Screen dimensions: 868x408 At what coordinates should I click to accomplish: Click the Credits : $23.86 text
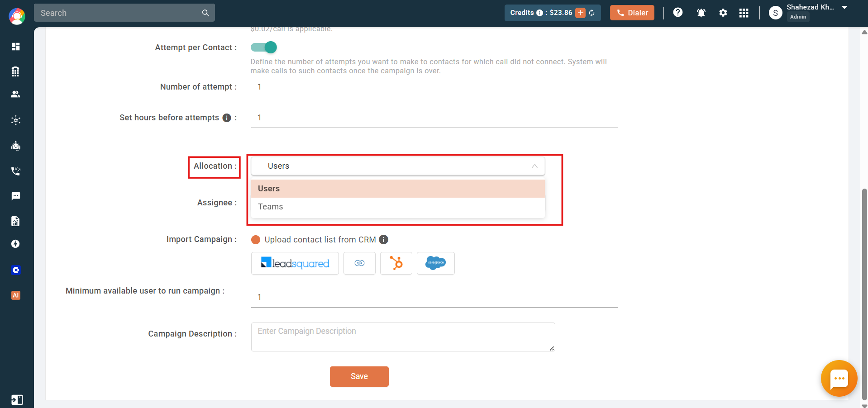coord(541,13)
